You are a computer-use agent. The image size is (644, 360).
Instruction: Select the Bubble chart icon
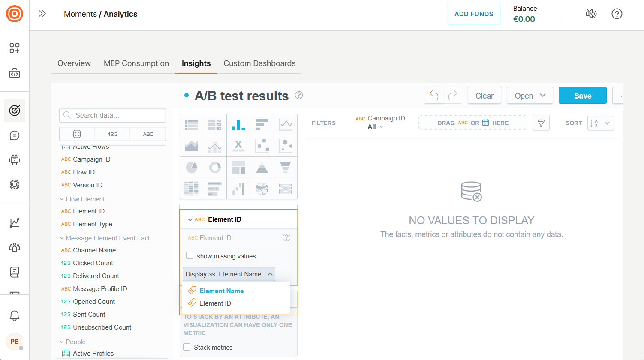286,146
